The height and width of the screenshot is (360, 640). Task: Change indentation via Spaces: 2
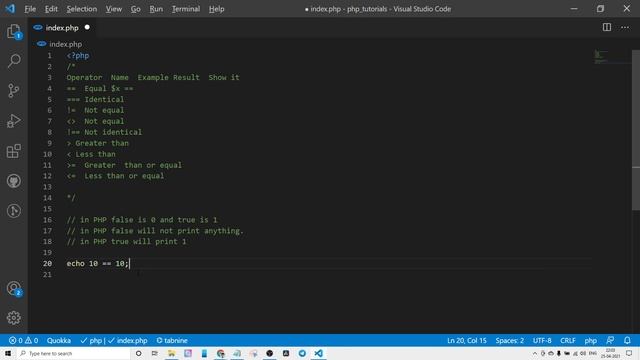click(509, 340)
